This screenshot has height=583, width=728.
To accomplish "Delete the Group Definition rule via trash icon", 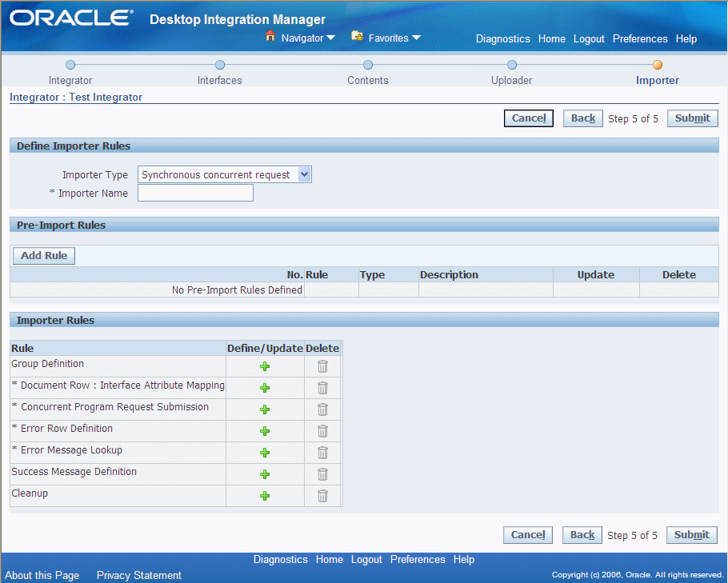I will tap(322, 366).
